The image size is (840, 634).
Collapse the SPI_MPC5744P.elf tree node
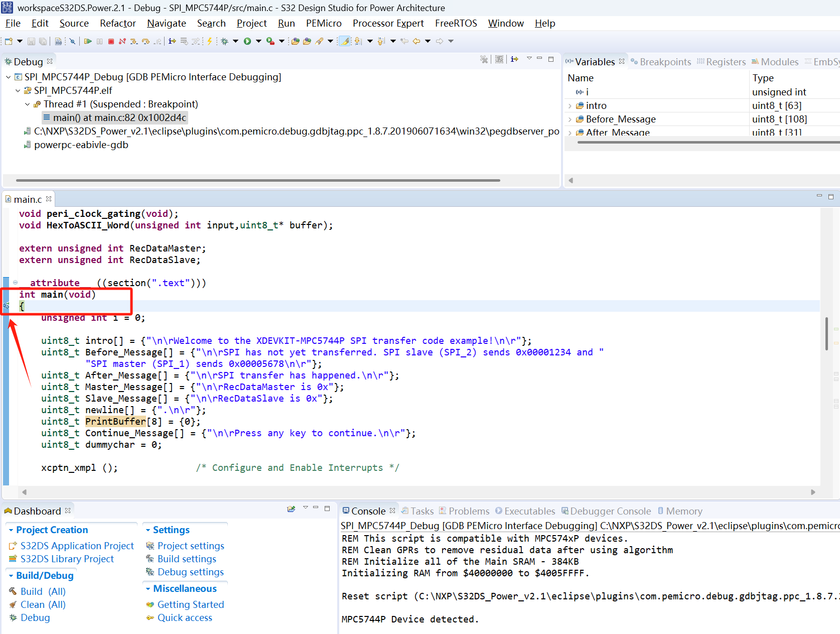pyautogui.click(x=18, y=91)
